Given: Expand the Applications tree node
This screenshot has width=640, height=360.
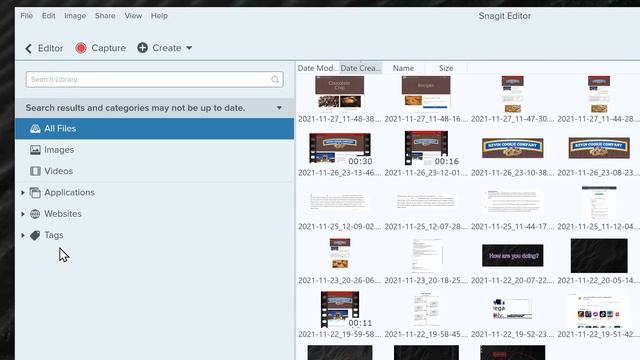Looking at the screenshot, I should click(23, 192).
